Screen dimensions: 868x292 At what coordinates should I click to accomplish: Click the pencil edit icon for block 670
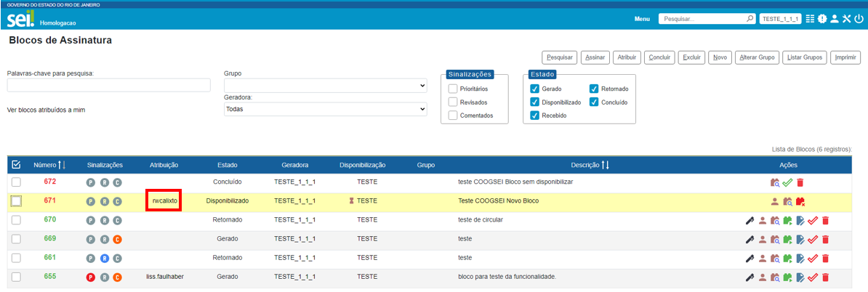(750, 220)
